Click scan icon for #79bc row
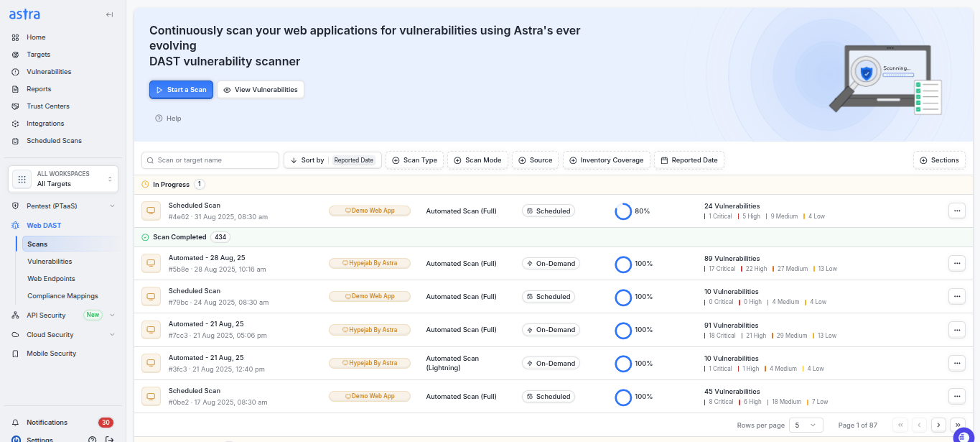The width and height of the screenshot is (980, 442). coord(151,297)
